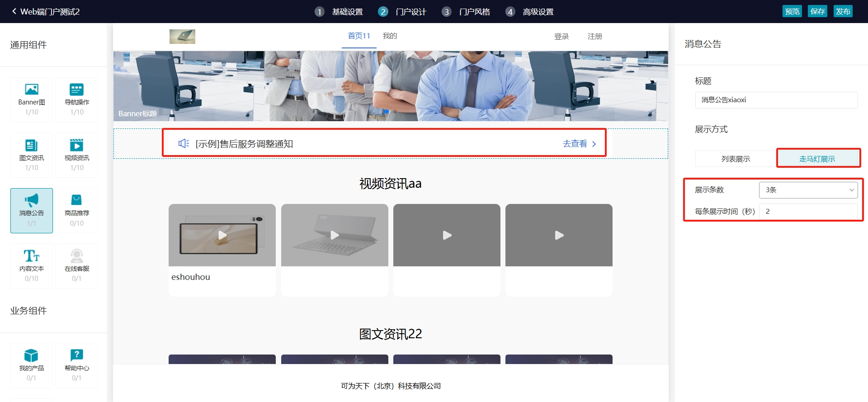Select the 图文资讯22 section heading
868x402 pixels.
pos(391,334)
